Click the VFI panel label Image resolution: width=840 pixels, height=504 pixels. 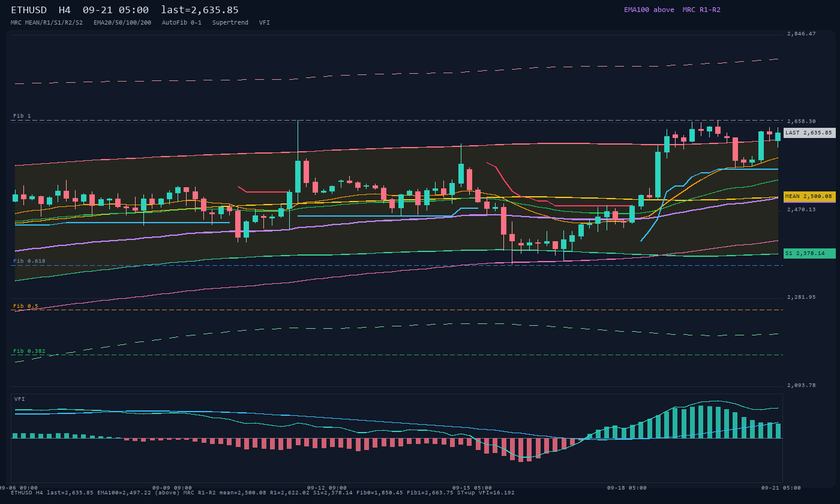(20, 399)
